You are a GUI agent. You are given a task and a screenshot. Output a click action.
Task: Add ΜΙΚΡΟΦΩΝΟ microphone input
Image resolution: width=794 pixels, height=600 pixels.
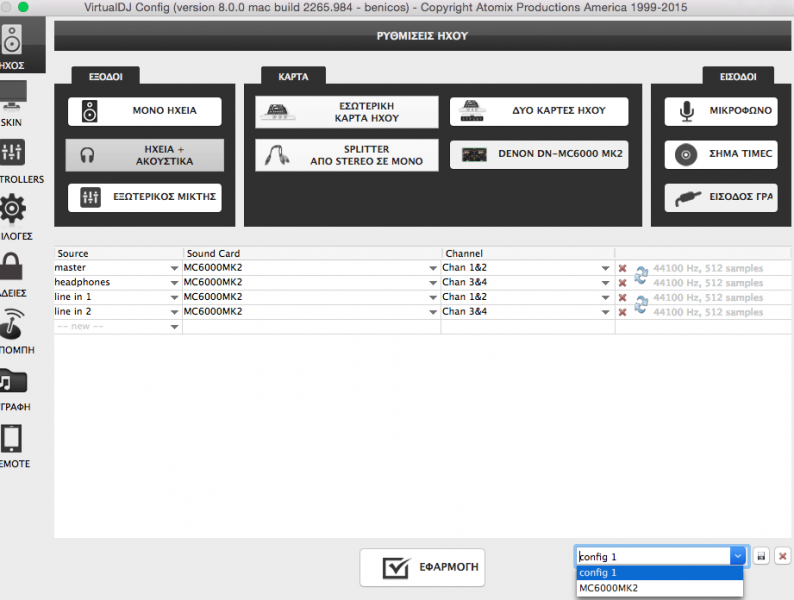pos(721,111)
